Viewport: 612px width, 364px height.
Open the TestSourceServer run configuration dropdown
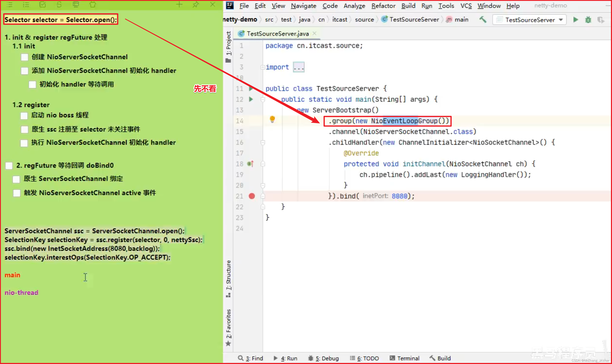point(529,20)
